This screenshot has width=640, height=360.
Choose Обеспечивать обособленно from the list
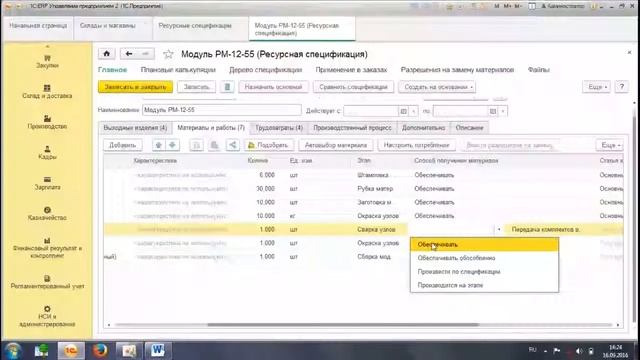click(x=484, y=258)
